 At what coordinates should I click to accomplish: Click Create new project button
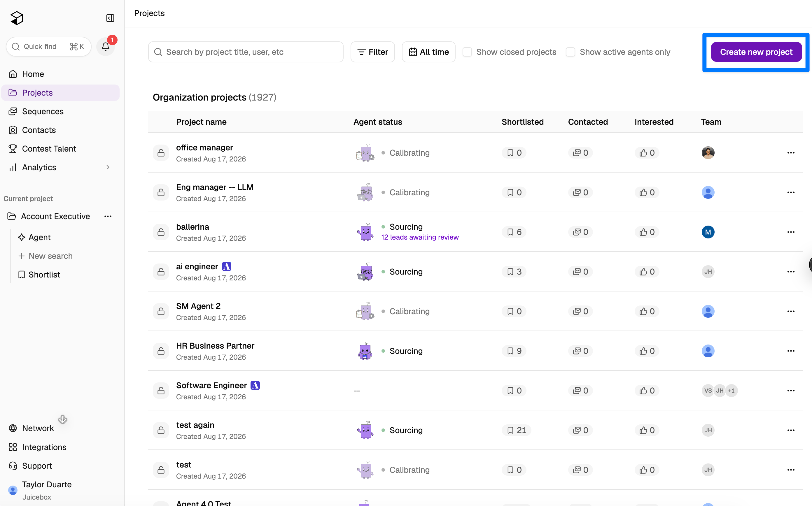756,52
